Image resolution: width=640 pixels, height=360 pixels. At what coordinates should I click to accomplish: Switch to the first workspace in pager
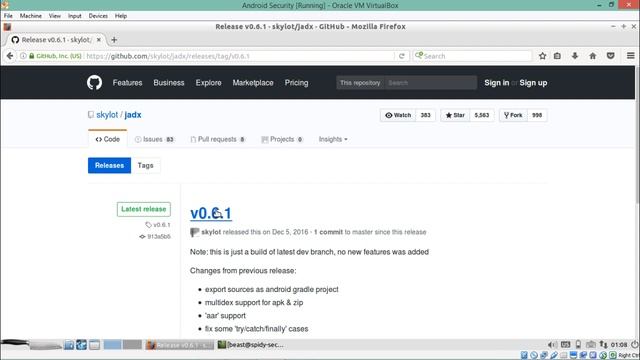112,345
